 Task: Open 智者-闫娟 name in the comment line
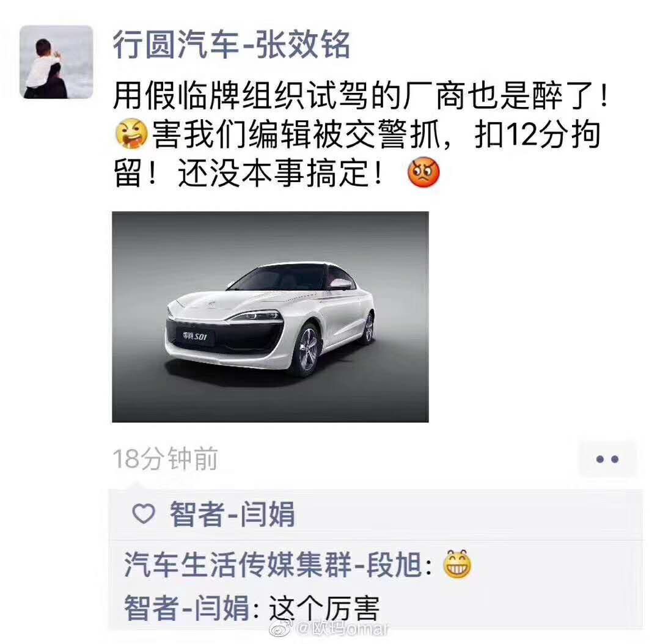click(x=187, y=608)
